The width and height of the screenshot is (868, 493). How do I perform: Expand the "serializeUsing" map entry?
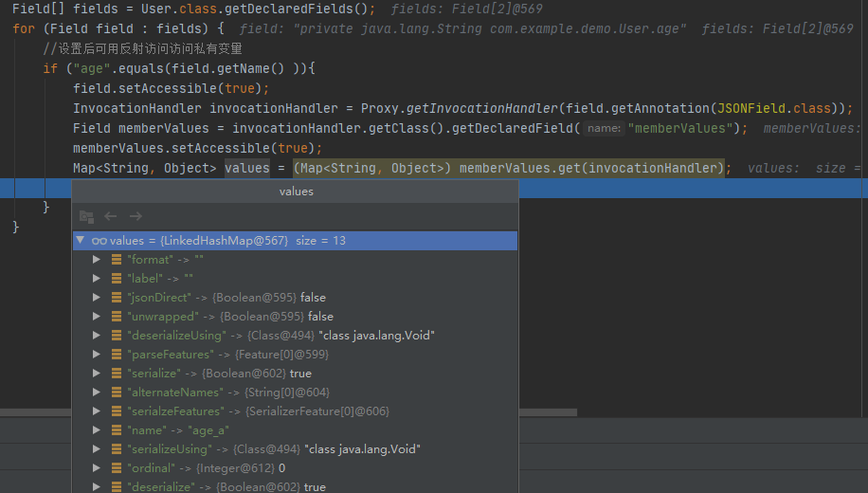click(97, 449)
